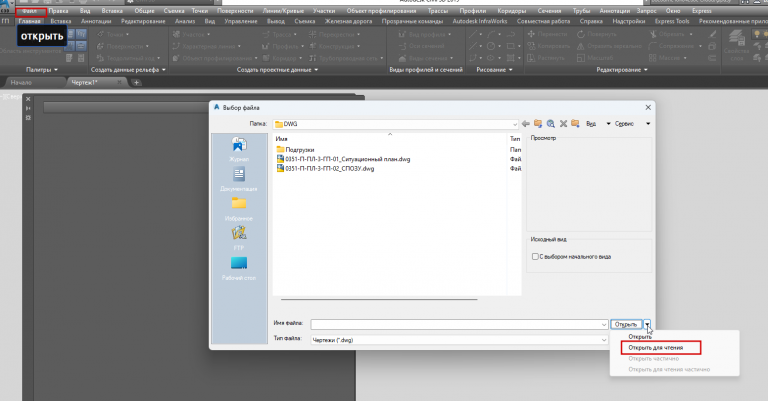Image resolution: width=768 pixels, height=401 pixels.
Task: Click the Открыть button in file dialog
Action: (x=626, y=325)
